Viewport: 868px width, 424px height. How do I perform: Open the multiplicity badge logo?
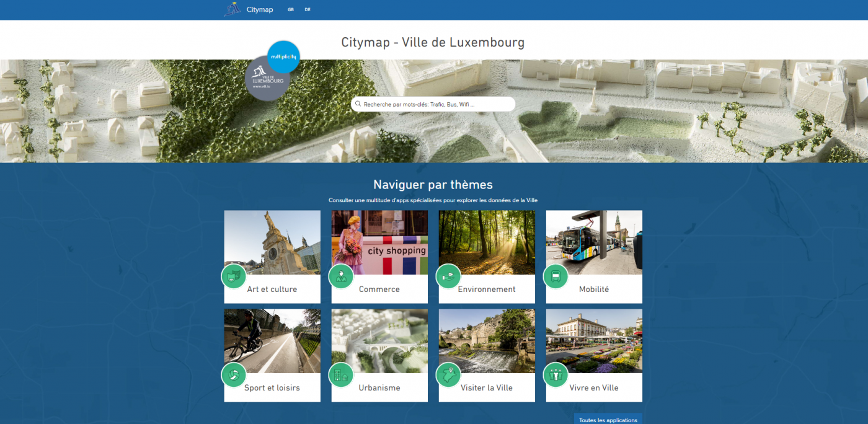click(283, 56)
